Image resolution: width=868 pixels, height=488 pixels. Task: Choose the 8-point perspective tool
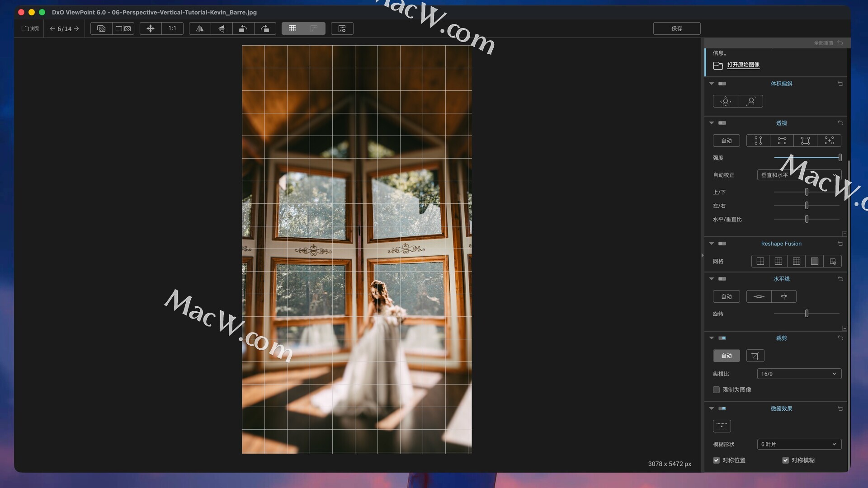[x=829, y=141]
